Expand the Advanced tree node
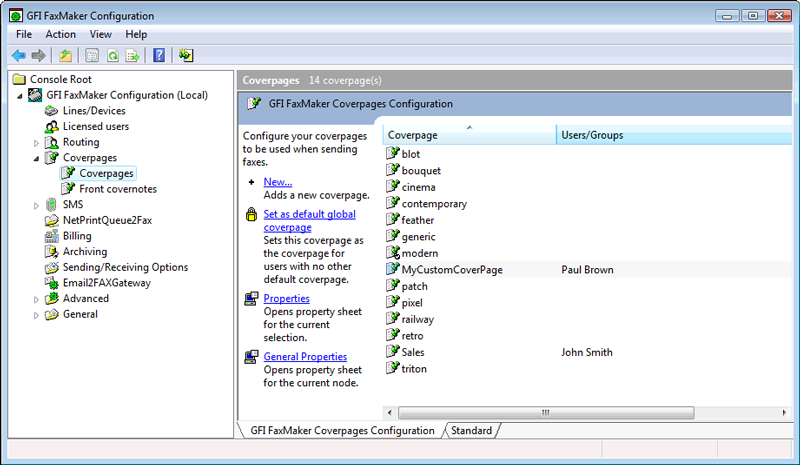Screen dimensions: 800x465 point(36,300)
